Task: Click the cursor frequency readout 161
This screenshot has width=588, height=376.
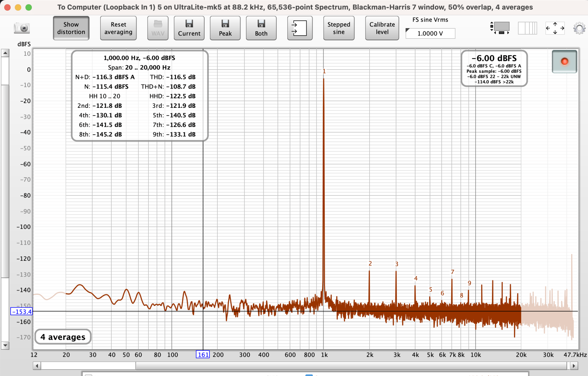Action: 203,354
